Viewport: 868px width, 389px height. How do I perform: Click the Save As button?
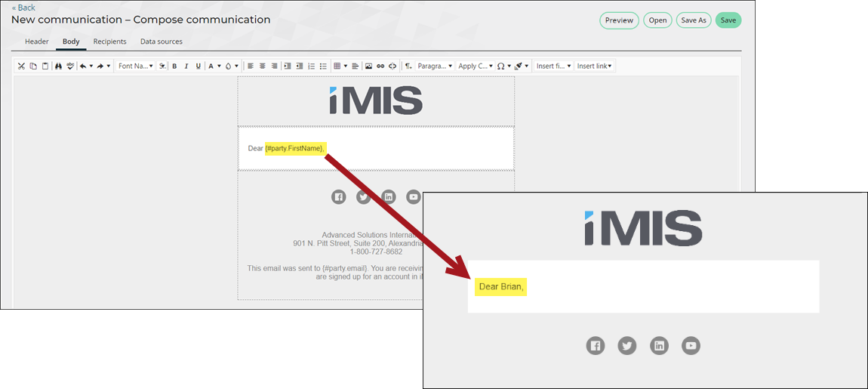pyautogui.click(x=694, y=20)
